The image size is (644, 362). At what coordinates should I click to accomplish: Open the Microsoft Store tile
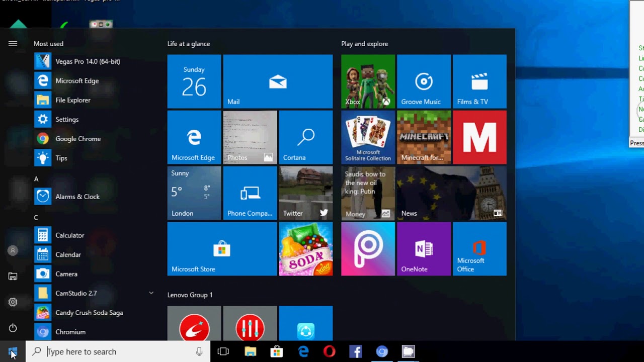click(222, 249)
